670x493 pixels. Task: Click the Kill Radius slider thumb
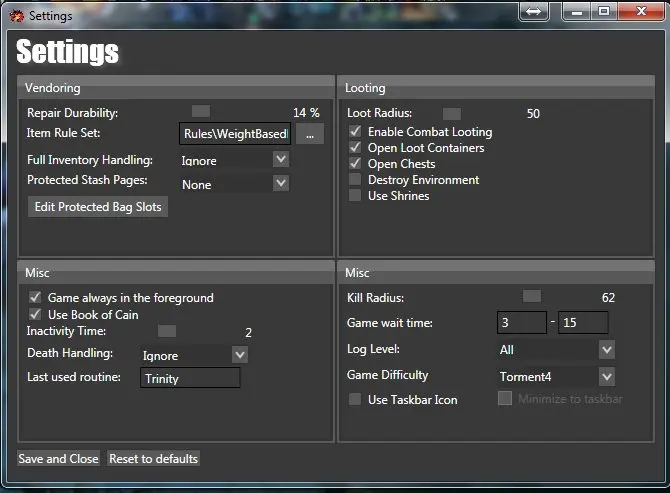532,296
